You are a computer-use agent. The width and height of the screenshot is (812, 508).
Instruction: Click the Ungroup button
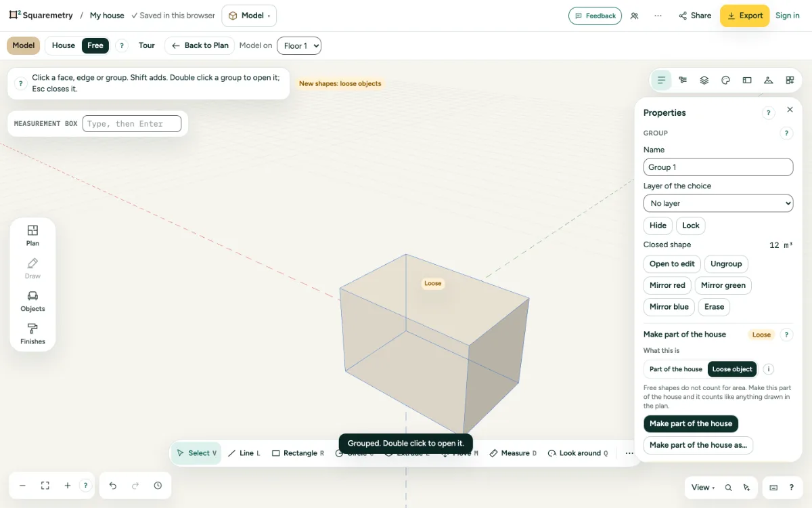(x=726, y=264)
